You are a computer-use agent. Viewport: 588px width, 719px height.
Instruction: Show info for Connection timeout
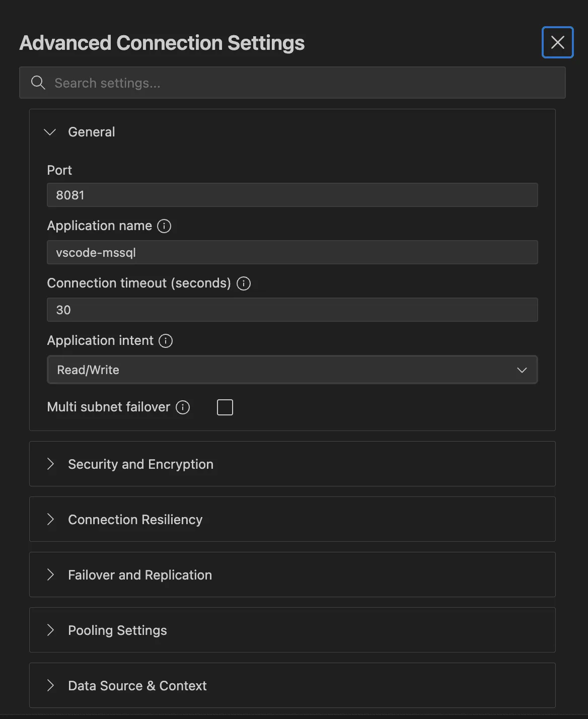[x=244, y=283]
